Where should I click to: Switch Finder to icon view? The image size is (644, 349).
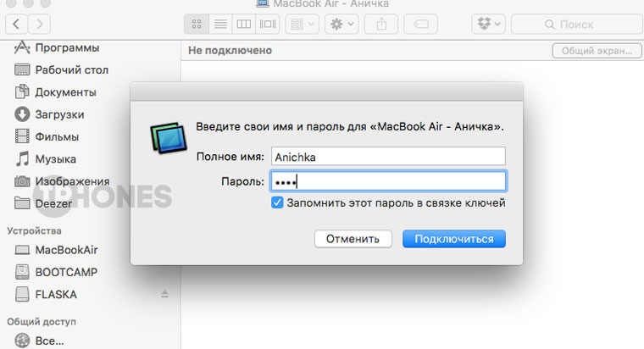(x=197, y=25)
